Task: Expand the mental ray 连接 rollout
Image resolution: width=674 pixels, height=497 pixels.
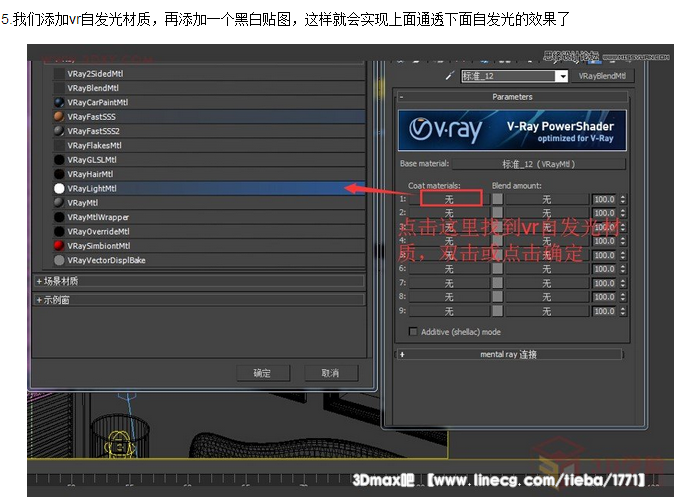Action: [509, 354]
